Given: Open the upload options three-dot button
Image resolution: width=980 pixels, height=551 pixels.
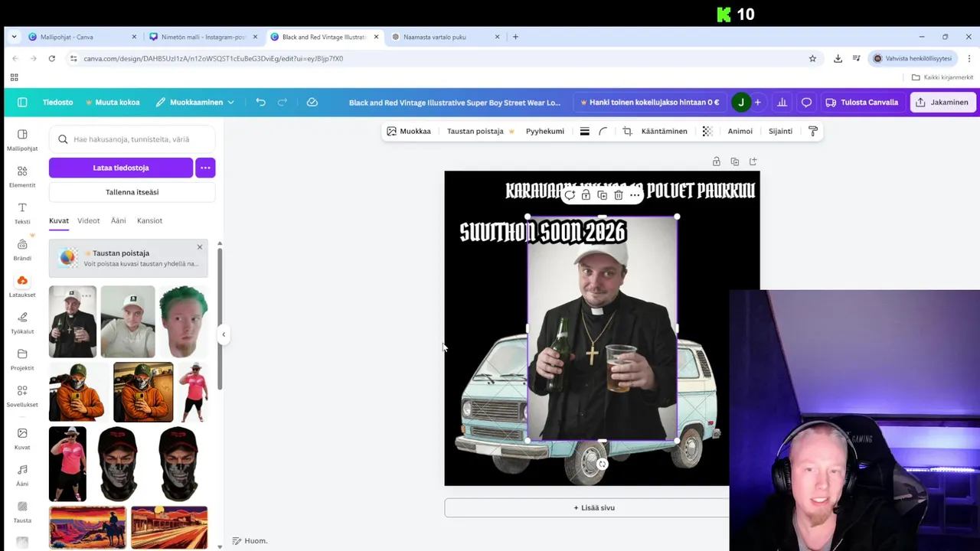Looking at the screenshot, I should (x=205, y=168).
